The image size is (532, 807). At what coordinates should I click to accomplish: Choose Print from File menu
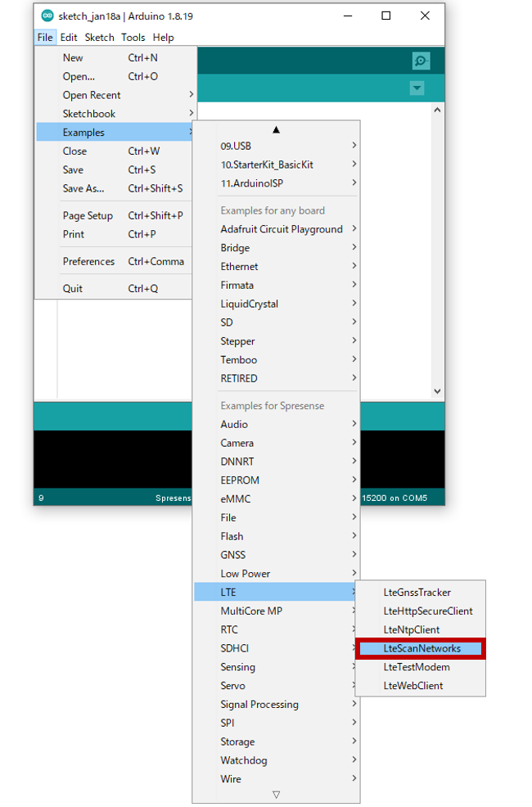(115, 234)
